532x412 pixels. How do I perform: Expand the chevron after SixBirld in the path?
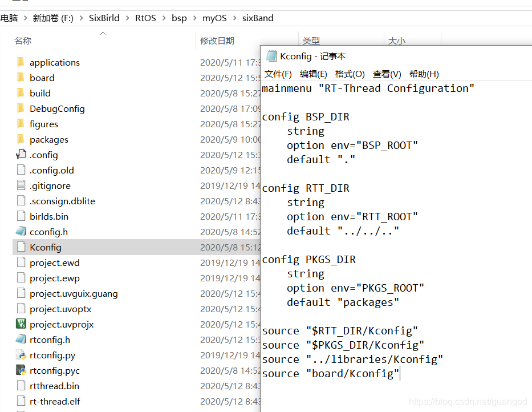pos(128,18)
